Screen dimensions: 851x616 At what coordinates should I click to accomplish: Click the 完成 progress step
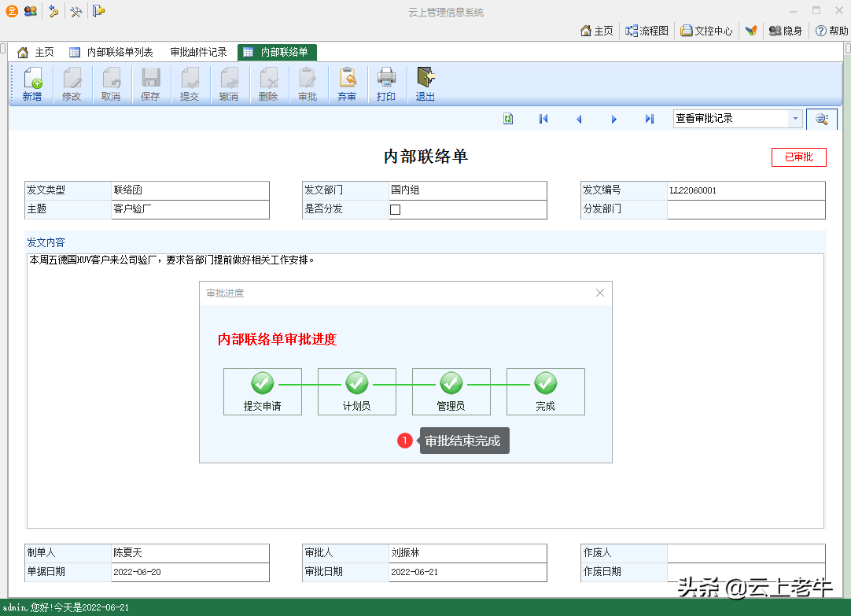coord(546,392)
